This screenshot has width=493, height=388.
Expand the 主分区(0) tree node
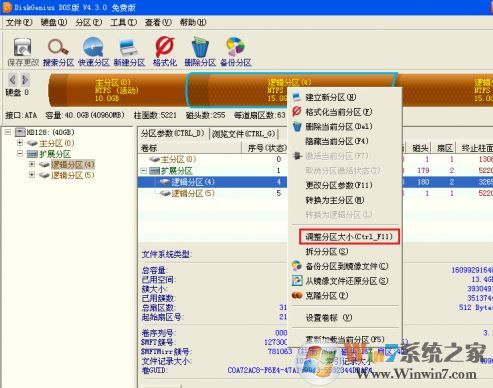pos(20,143)
